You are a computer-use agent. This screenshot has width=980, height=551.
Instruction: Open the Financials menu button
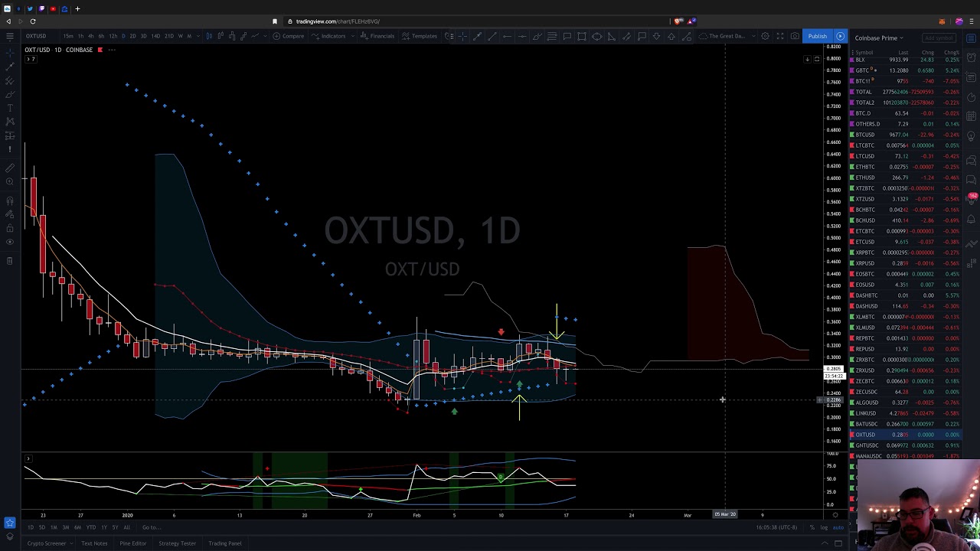tap(377, 36)
